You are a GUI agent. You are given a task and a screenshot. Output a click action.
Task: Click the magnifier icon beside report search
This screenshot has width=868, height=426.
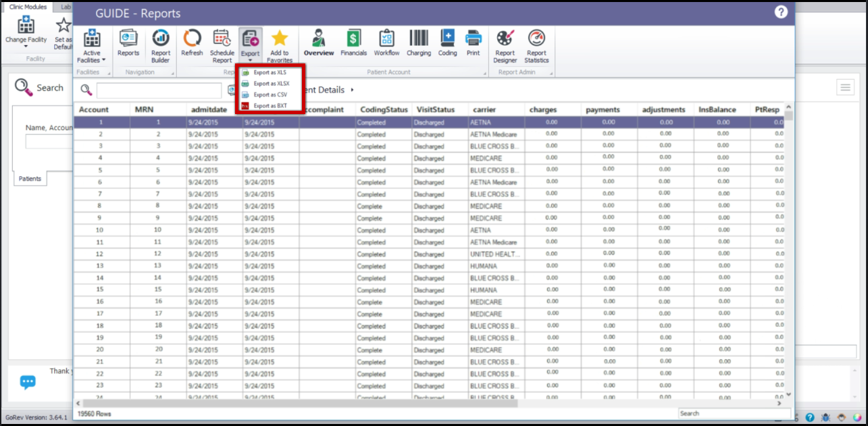86,90
